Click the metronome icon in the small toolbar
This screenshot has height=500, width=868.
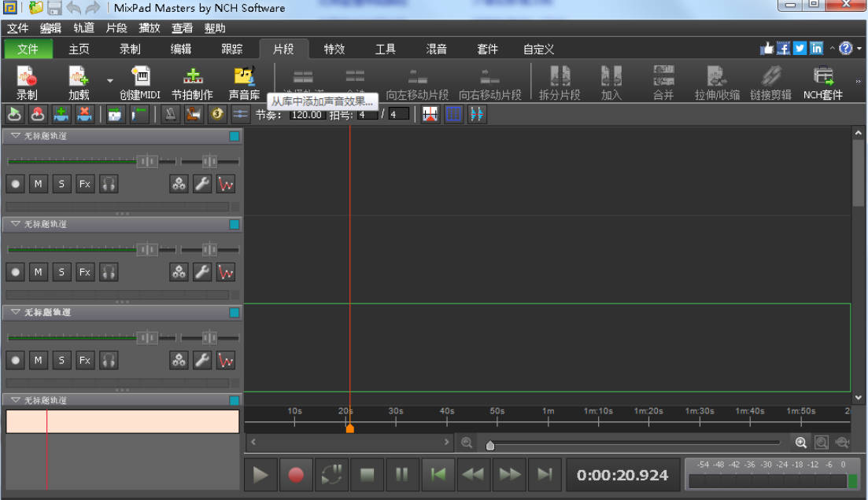[171, 115]
